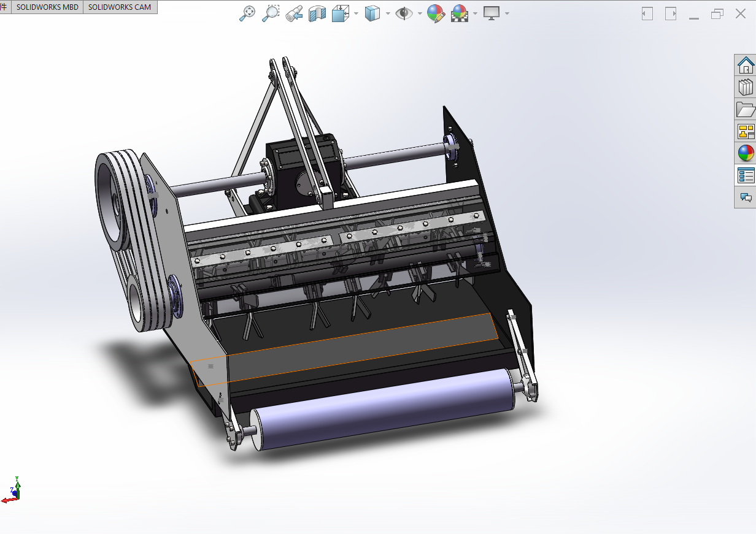Switch to the SOLIDWORKS MBD tab

(x=47, y=7)
